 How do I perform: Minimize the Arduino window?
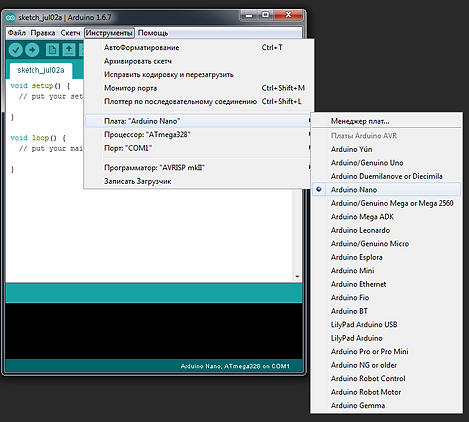[x=249, y=15]
